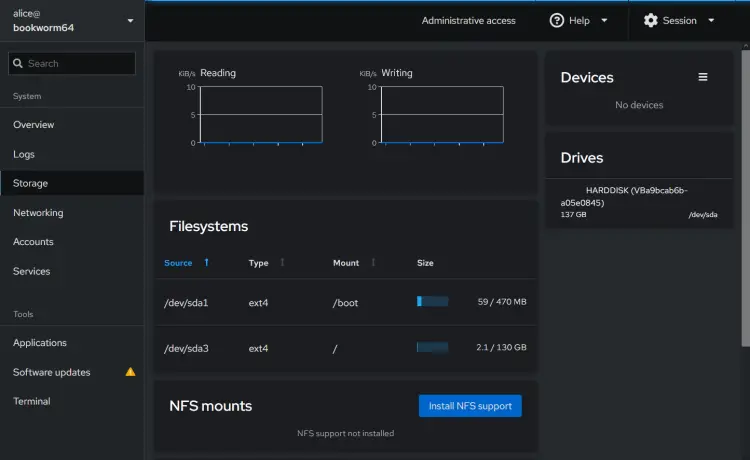Toggle the Source column sort arrow
The height and width of the screenshot is (460, 750).
pos(207,263)
